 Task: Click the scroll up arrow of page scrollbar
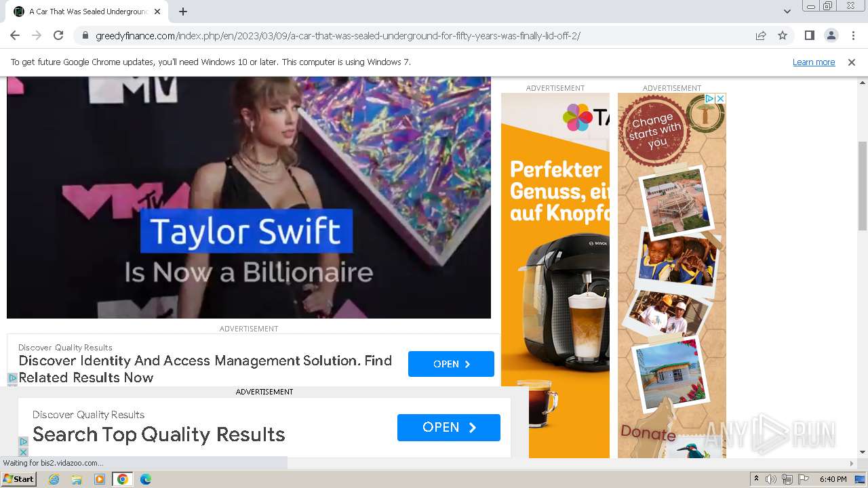point(863,81)
